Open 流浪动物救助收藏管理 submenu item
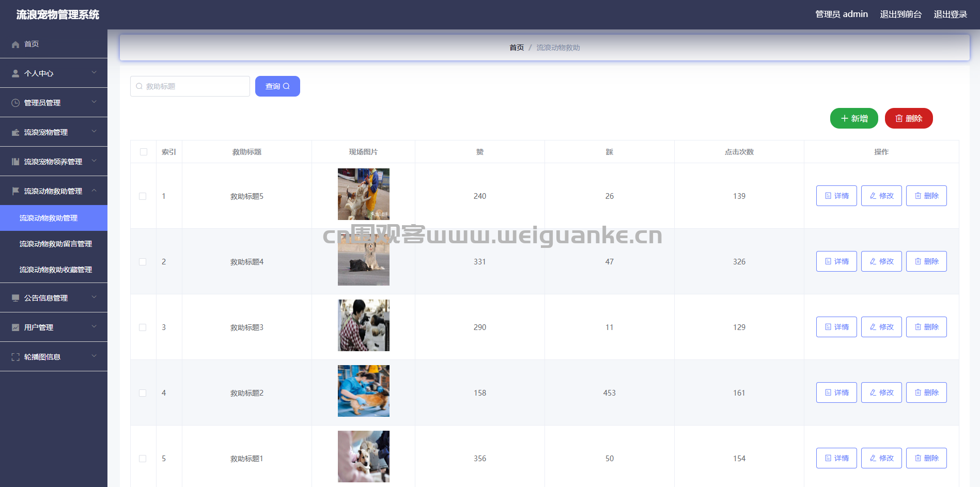The height and width of the screenshot is (487, 980). [x=54, y=270]
